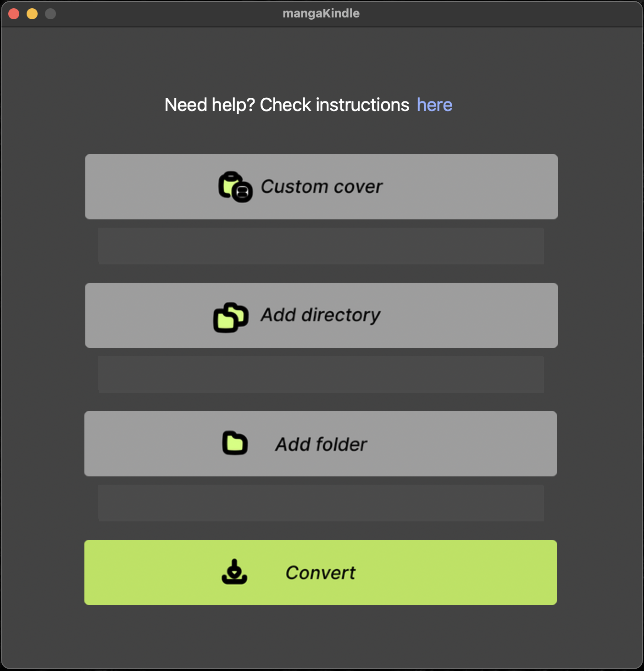Click the Add folder button label
The height and width of the screenshot is (671, 644).
pyautogui.click(x=321, y=444)
